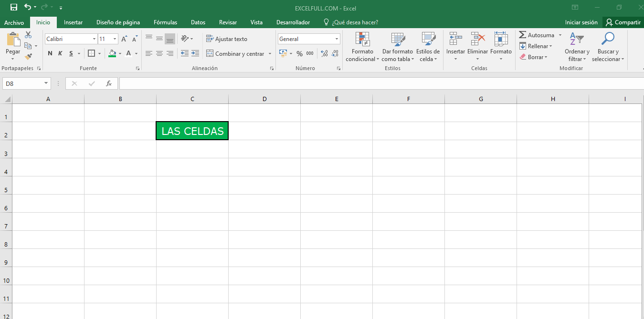Align text to the top of the cell

pos(149,39)
